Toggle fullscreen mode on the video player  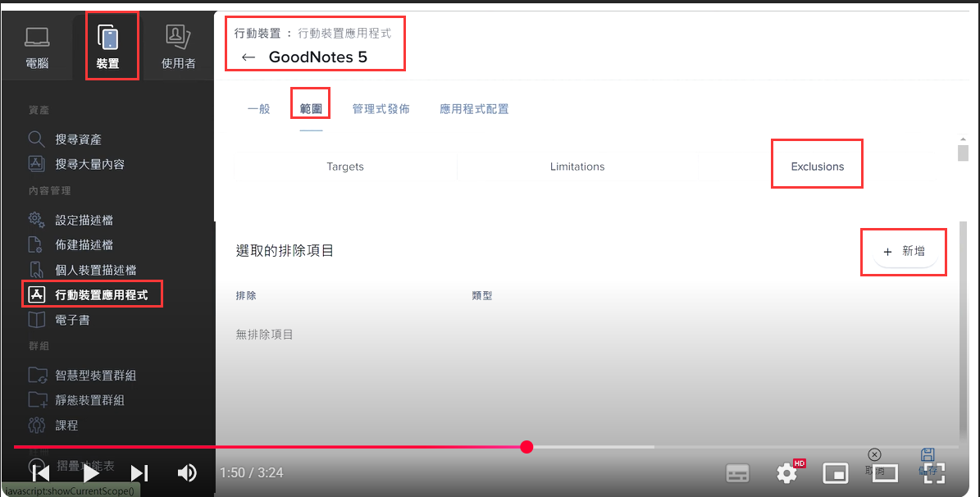pyautogui.click(x=935, y=472)
